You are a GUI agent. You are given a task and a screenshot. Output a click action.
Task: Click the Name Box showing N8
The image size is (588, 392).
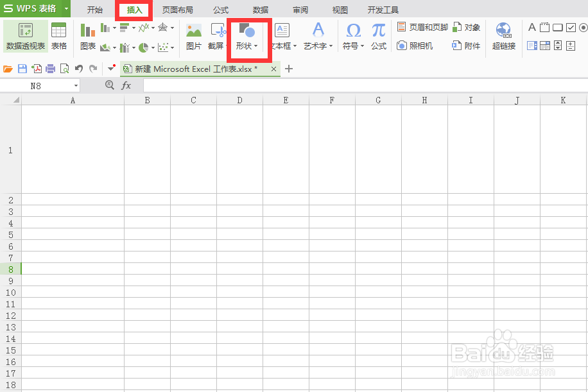click(x=36, y=86)
